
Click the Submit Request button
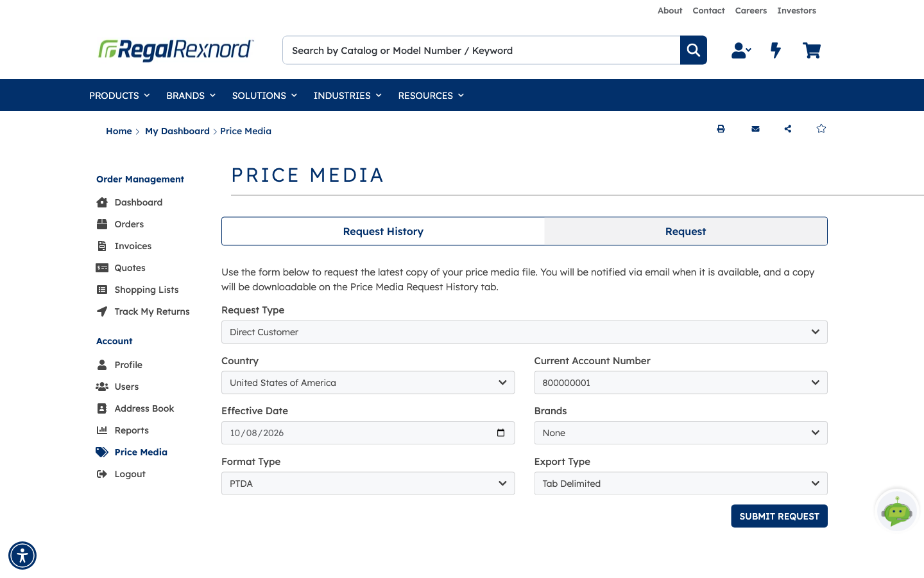779,516
